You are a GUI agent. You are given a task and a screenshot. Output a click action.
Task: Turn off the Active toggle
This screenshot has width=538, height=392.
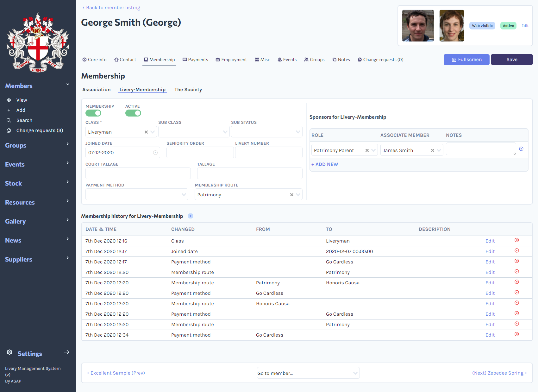pos(133,113)
